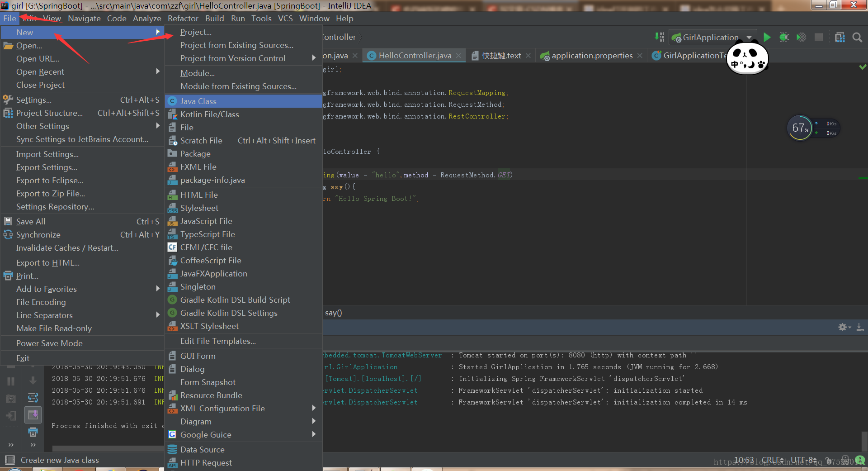868x471 pixels.
Task: Select Java Class from New submenu
Action: 243,101
